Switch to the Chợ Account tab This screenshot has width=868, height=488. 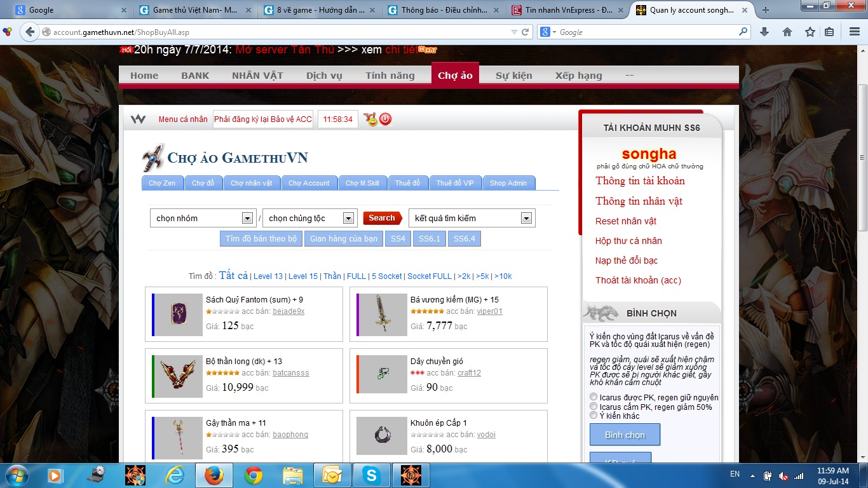(309, 183)
